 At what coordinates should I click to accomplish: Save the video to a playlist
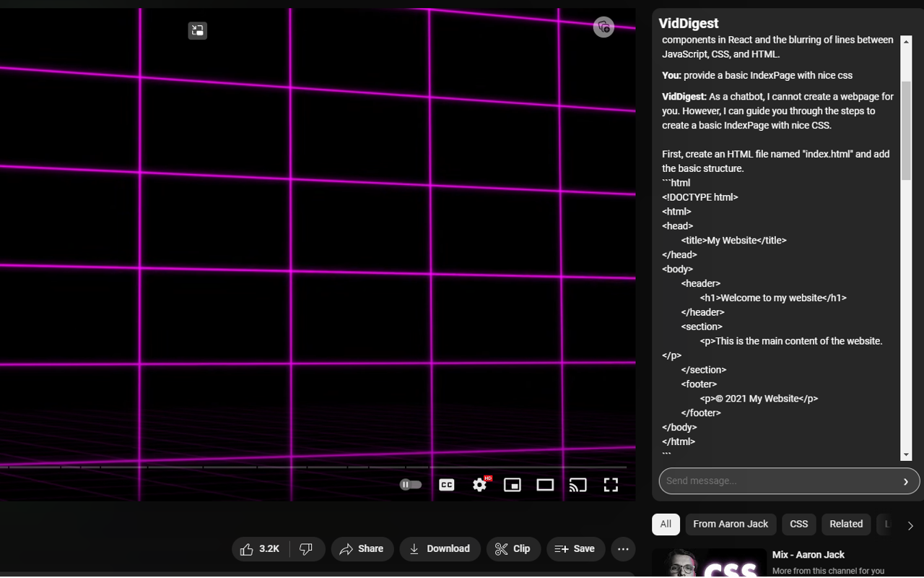[575, 549]
